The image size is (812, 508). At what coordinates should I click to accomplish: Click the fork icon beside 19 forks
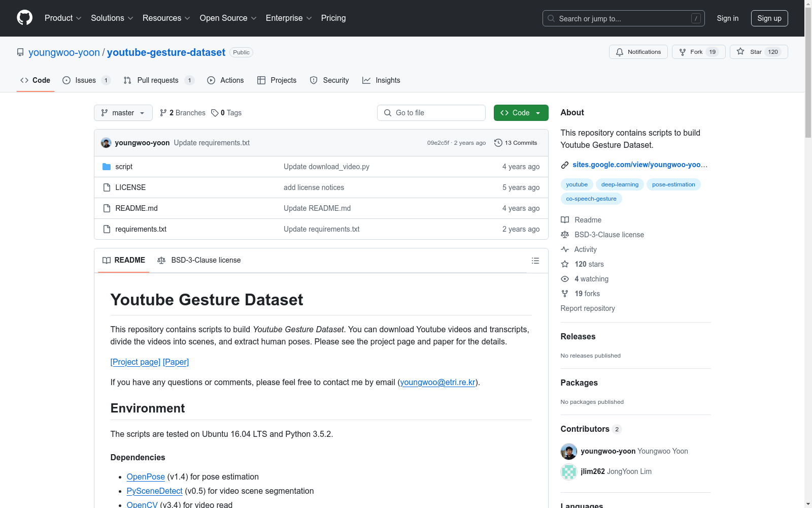[x=565, y=294]
